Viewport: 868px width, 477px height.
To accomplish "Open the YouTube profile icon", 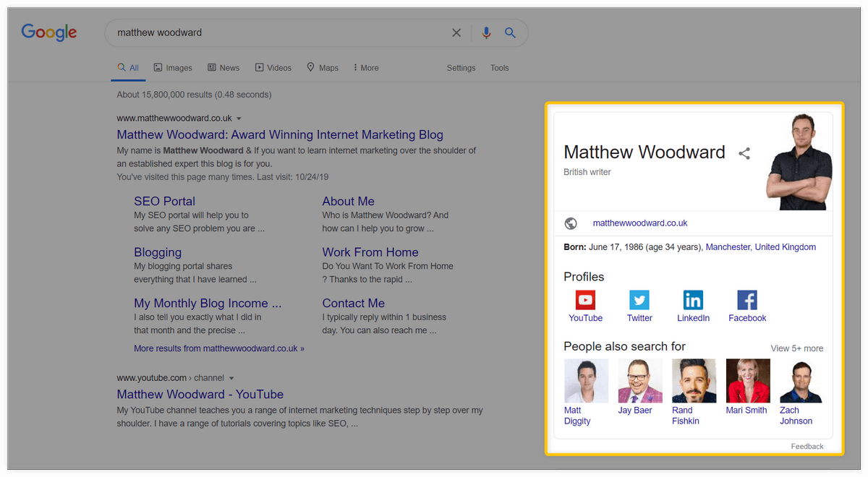I will [x=585, y=300].
